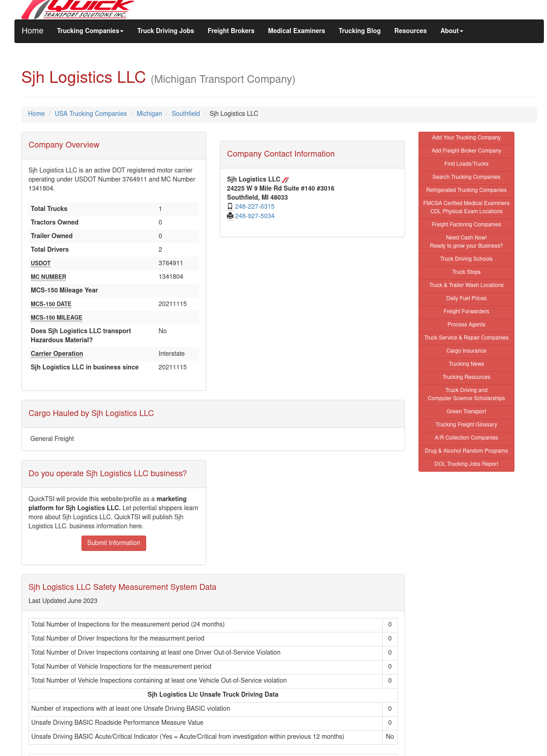
Task: Click the Quick Transport Solutions logo
Action: coord(78,9)
